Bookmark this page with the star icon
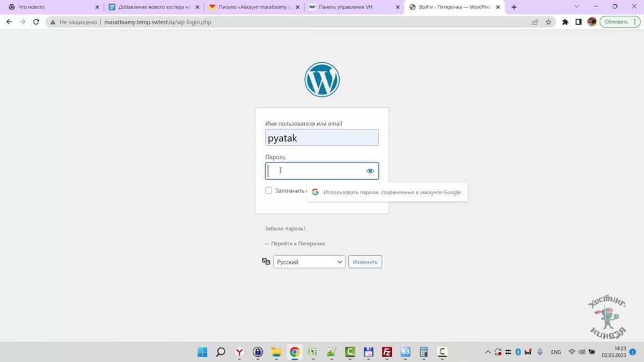 (x=548, y=22)
